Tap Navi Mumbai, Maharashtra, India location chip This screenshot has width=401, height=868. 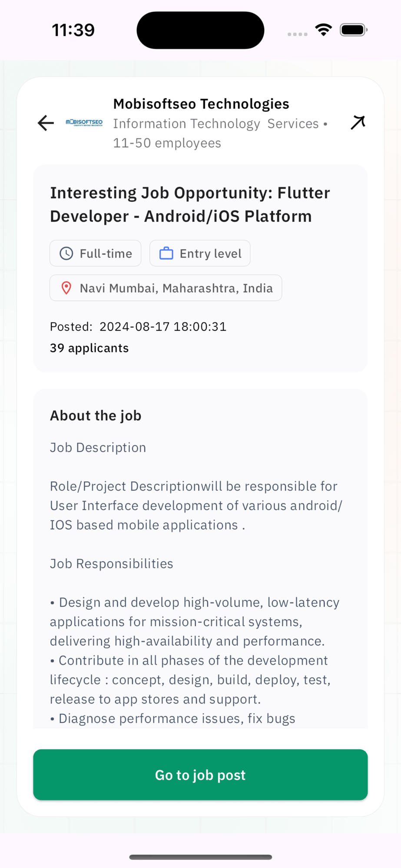[166, 288]
